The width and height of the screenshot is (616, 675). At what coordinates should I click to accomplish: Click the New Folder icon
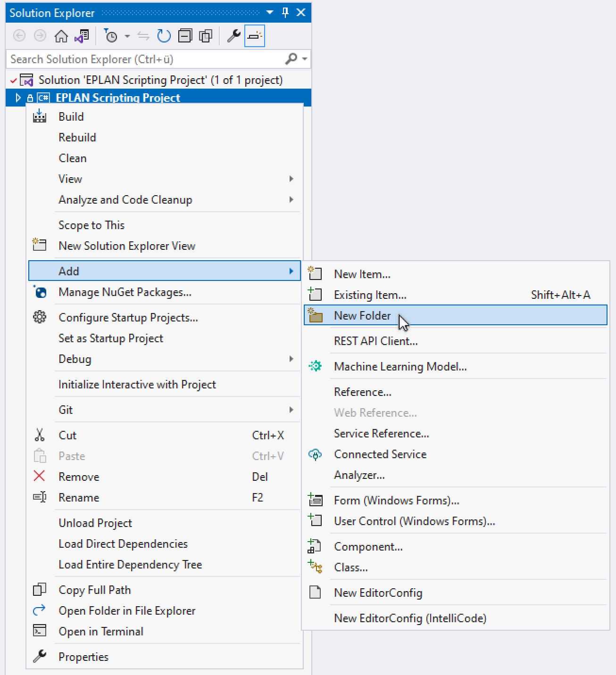click(315, 315)
